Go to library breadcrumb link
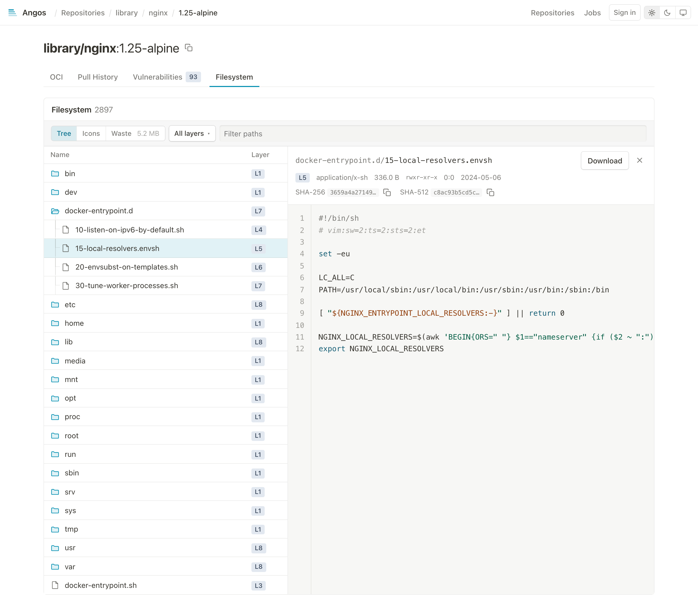 tap(127, 13)
